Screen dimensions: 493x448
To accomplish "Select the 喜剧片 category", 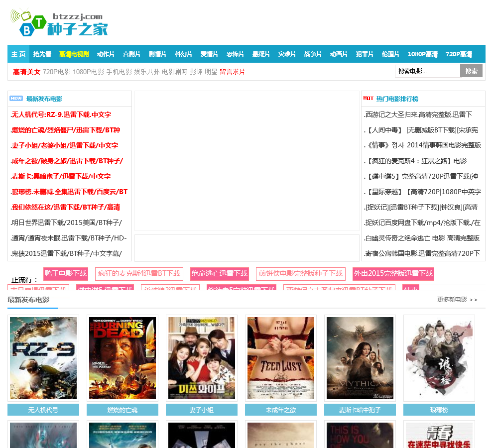I will (x=132, y=54).
